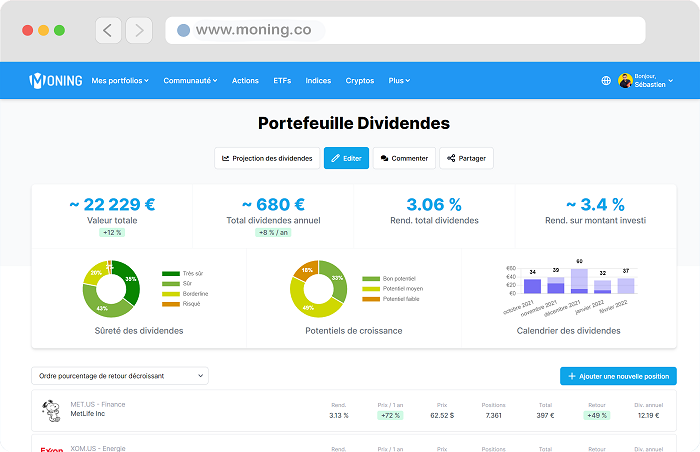Image resolution: width=700 pixels, height=452 pixels.
Task: Click the MetLife company logo
Action: tap(51, 409)
